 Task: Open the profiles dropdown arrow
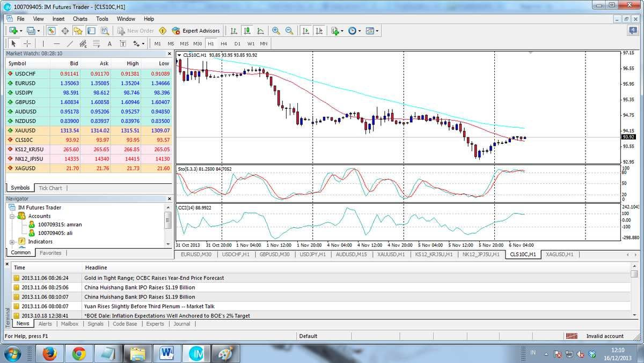pos(39,31)
